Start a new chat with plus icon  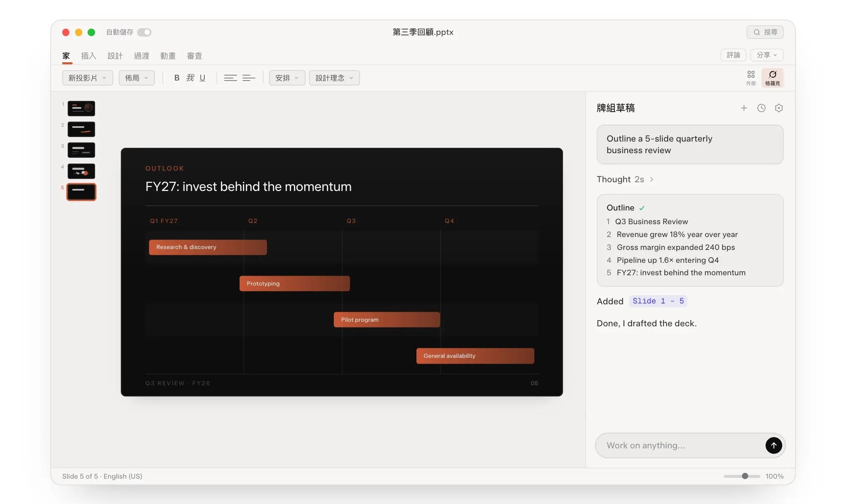pyautogui.click(x=744, y=108)
